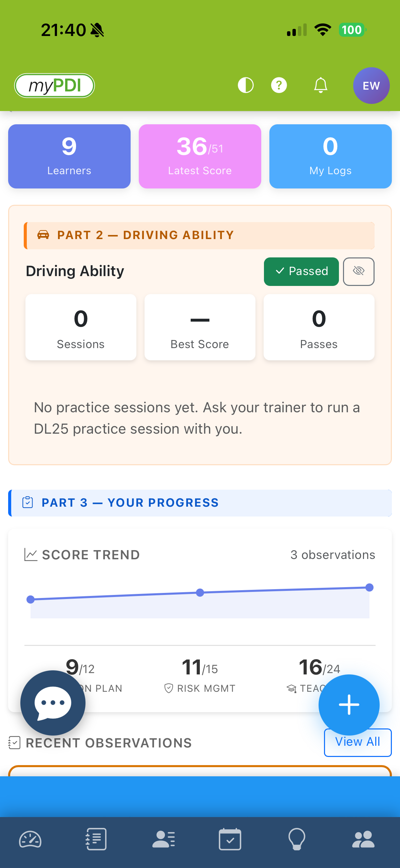Open help via the question mark icon
Screen dimensions: 400x868
[x=279, y=85]
